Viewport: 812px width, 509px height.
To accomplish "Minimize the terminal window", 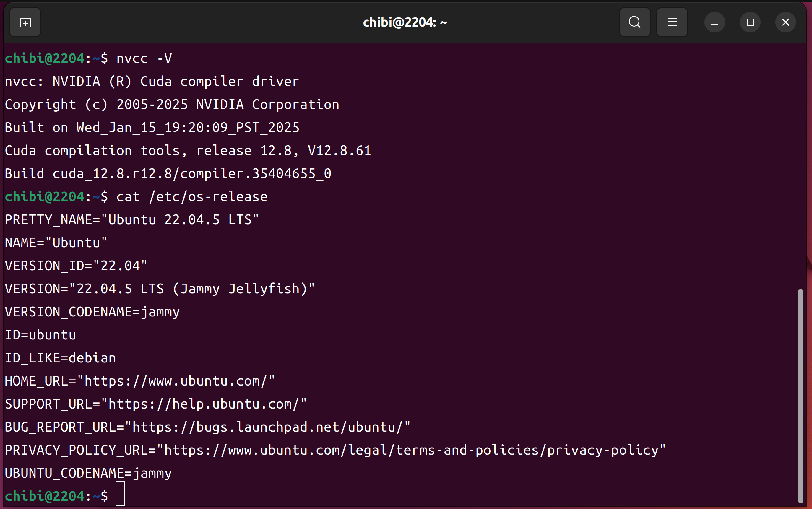I will tap(714, 22).
